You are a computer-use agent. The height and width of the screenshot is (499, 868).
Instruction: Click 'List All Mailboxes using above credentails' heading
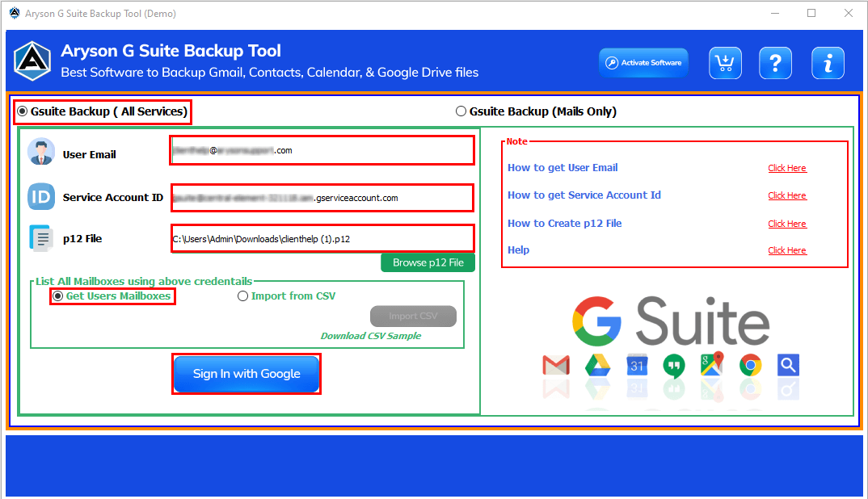[144, 281]
